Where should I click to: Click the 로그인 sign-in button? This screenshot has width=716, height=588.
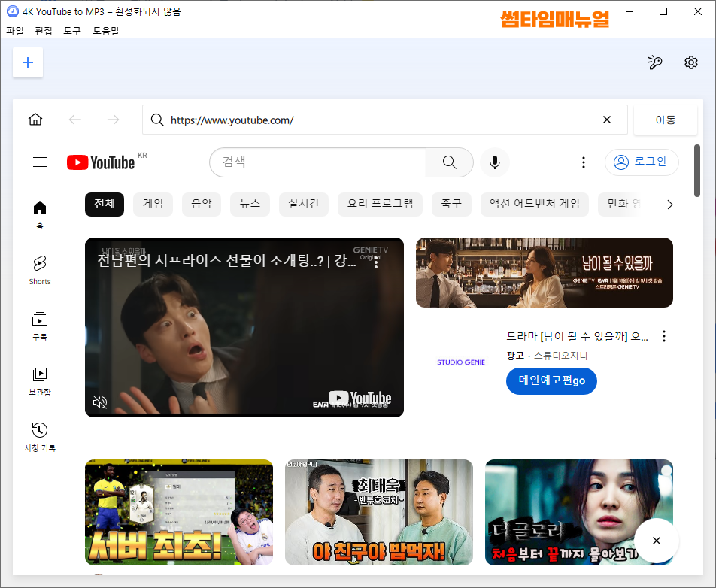pyautogui.click(x=642, y=162)
